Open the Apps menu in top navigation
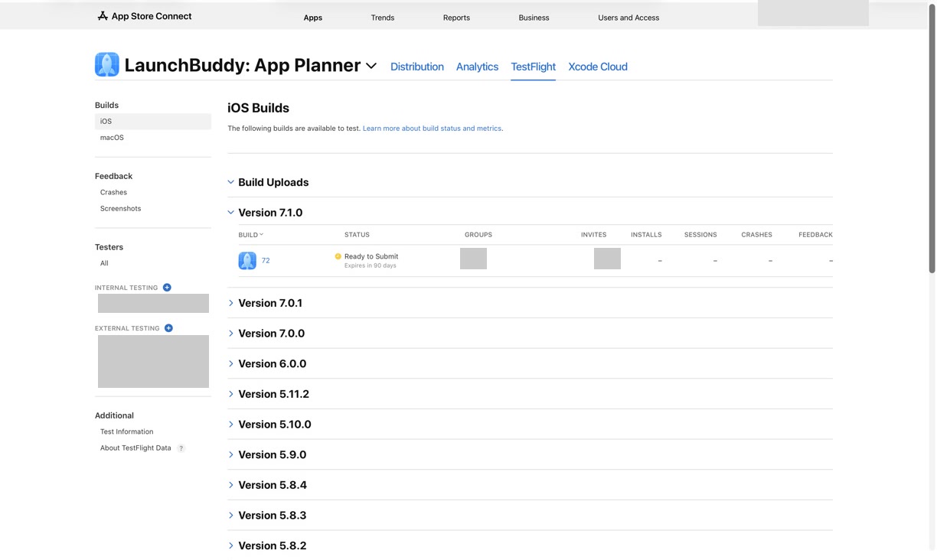Viewport: 937px width, 560px height. (313, 18)
